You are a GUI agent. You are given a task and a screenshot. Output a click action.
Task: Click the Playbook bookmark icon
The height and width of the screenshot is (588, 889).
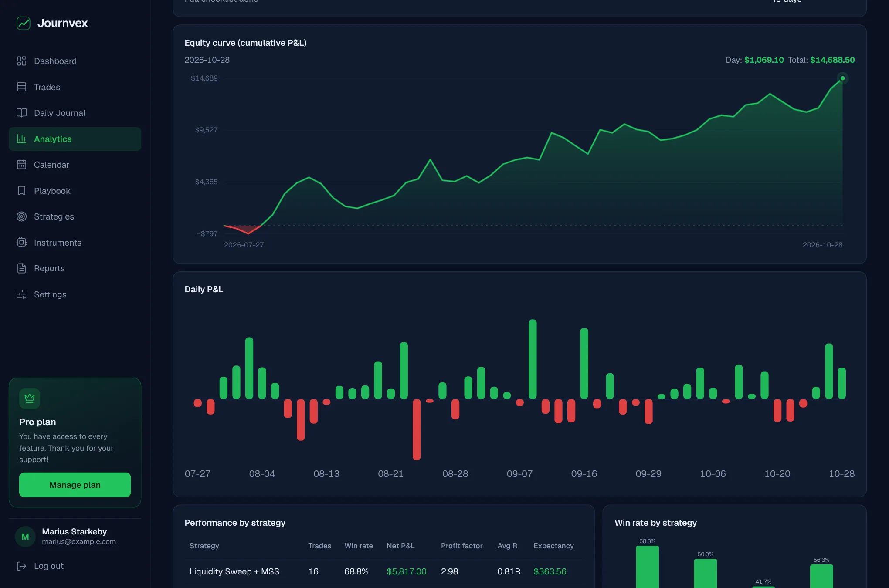(21, 191)
